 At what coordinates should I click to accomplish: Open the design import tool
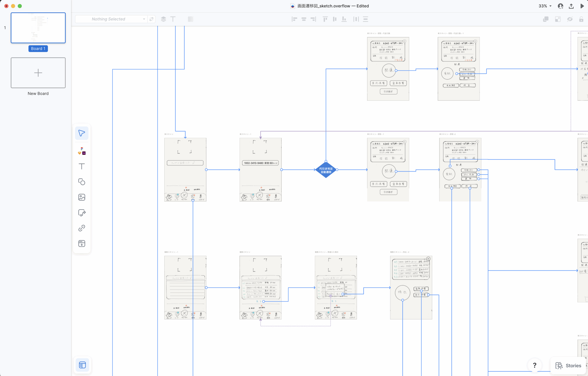click(x=82, y=151)
